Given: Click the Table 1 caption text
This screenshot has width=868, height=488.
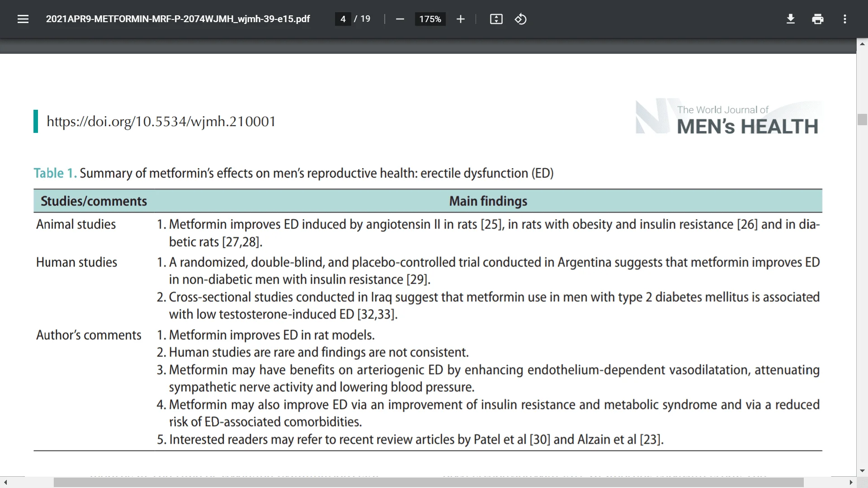Looking at the screenshot, I should 293,173.
